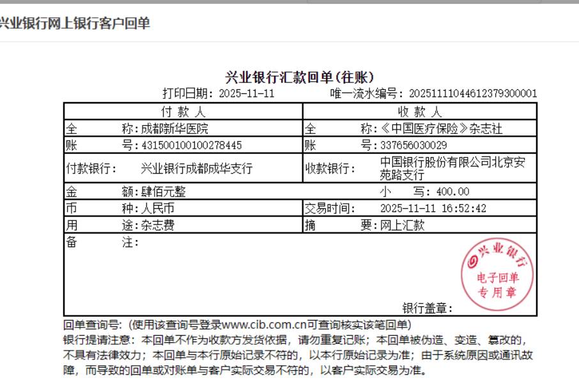579x392 pixels.
Task: Select payer account number 431500100100278445
Action: (x=191, y=145)
